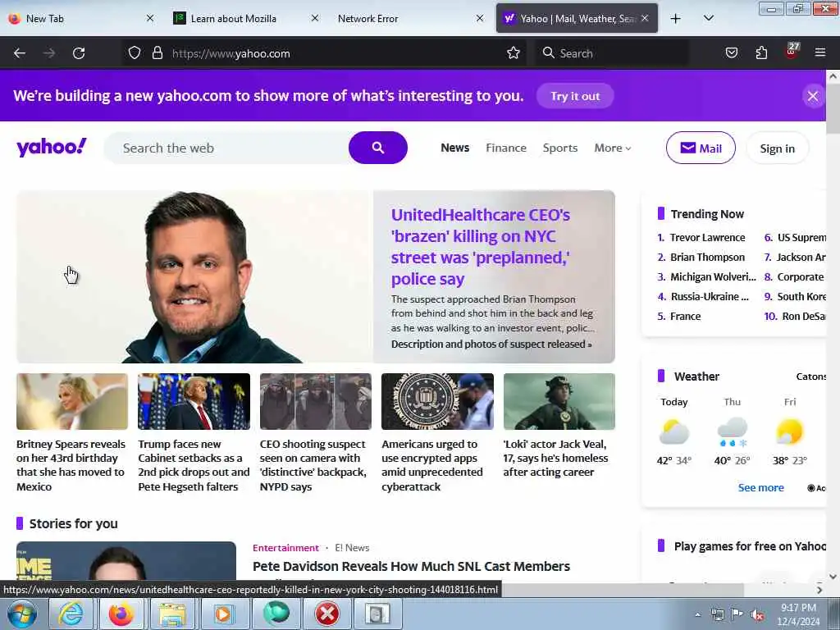
Task: Open the Firefox hamburger application menu
Action: tap(819, 53)
